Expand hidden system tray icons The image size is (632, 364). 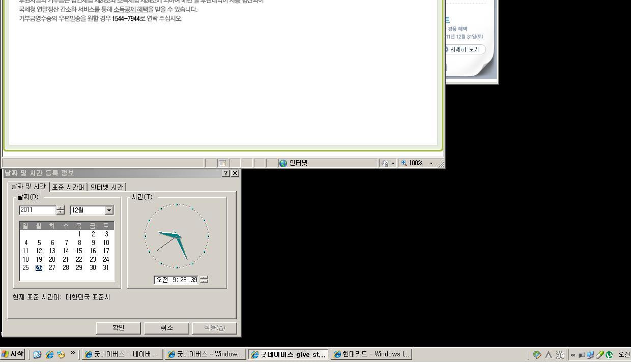coord(573,355)
